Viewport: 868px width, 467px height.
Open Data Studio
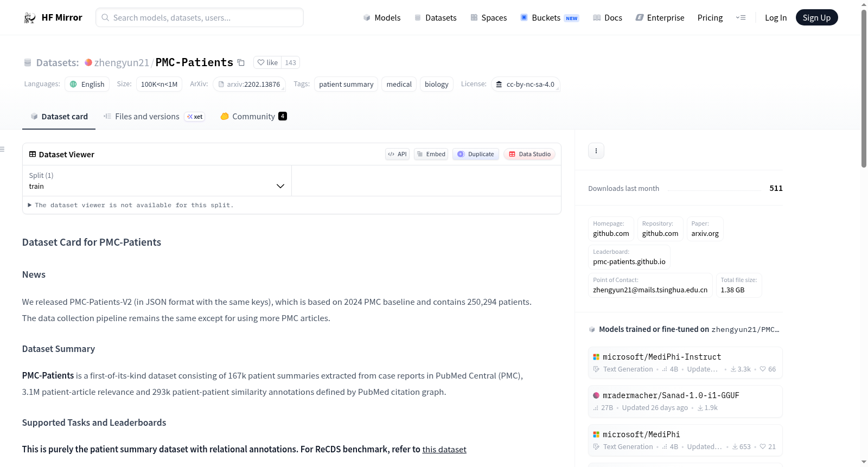529,154
